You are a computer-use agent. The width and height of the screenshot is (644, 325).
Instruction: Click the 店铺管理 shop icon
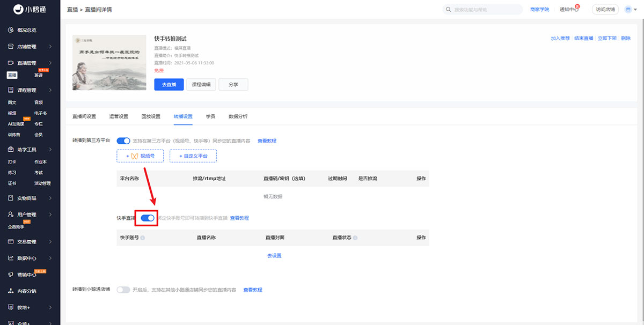click(x=11, y=47)
